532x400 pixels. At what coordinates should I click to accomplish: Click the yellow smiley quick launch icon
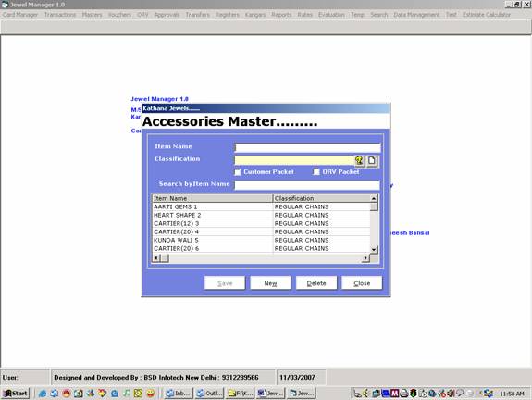[x=150, y=394]
